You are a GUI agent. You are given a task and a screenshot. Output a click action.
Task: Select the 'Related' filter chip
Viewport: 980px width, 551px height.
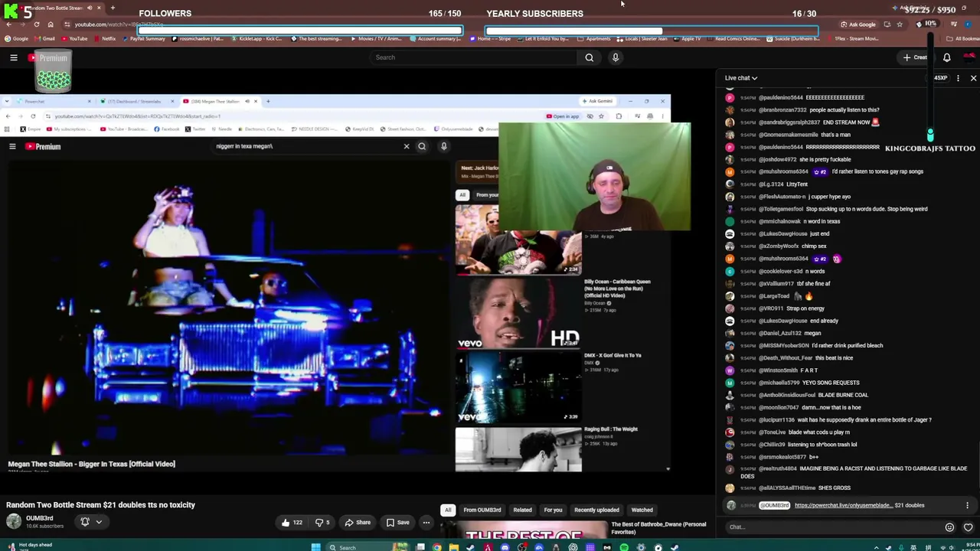tap(523, 510)
